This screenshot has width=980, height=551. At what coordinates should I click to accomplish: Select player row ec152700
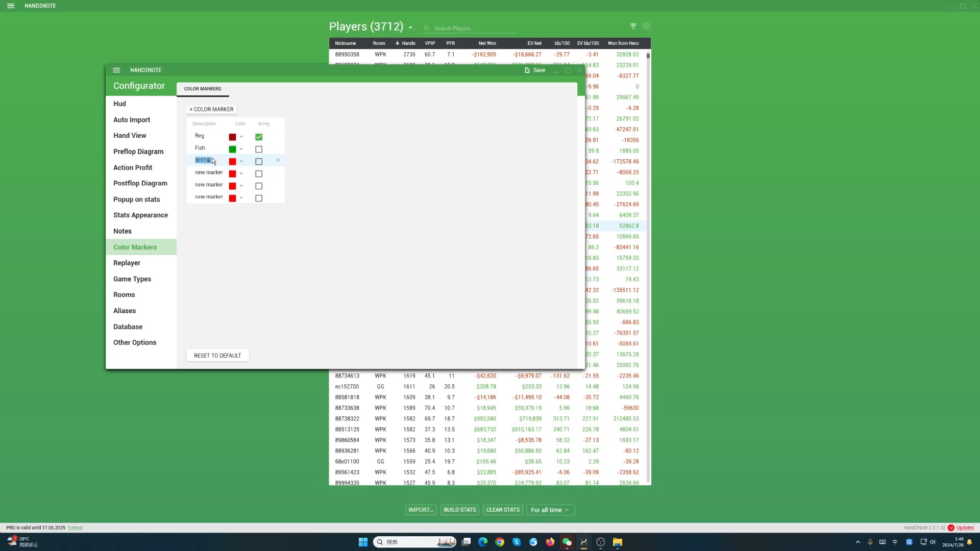point(487,387)
